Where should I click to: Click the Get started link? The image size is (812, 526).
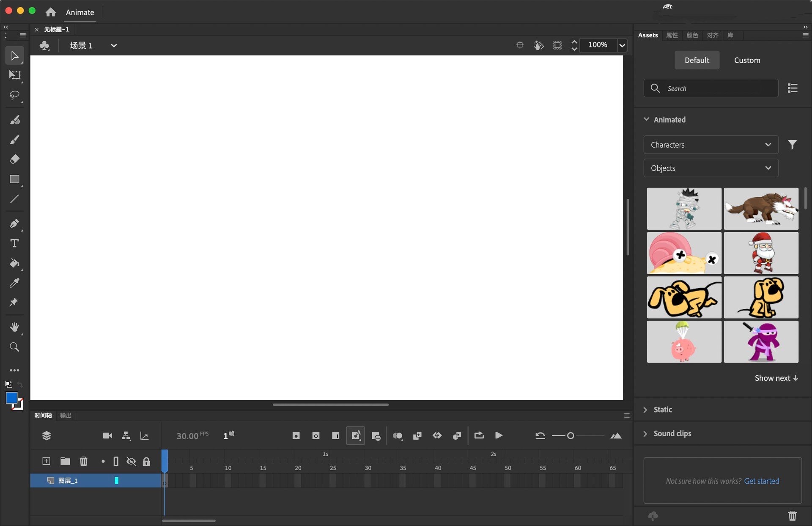coord(762,481)
